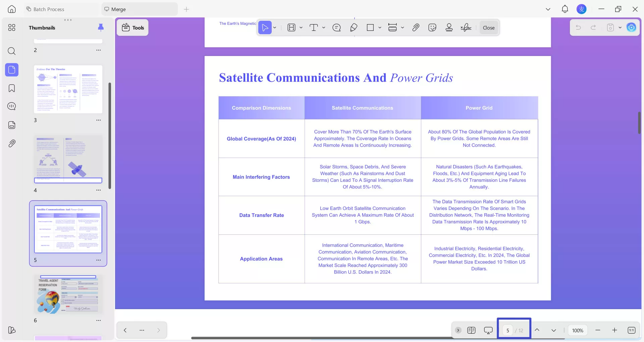Select the rectangle shape tool
The image size is (644, 342).
[370, 27]
